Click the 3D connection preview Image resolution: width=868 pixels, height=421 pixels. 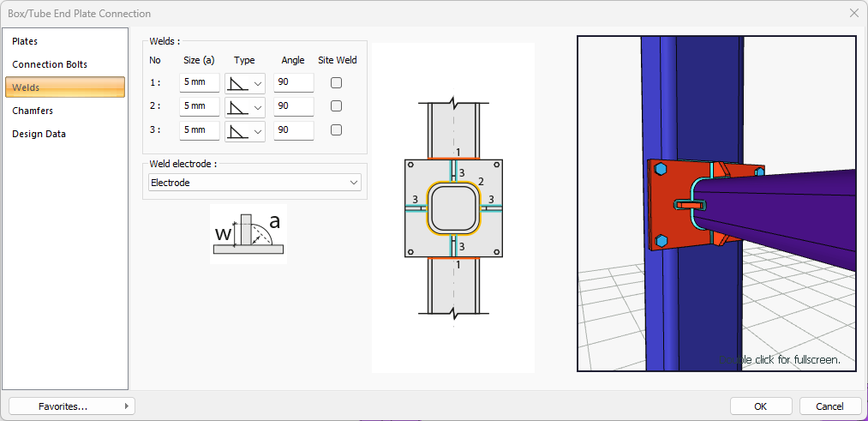[x=716, y=203]
